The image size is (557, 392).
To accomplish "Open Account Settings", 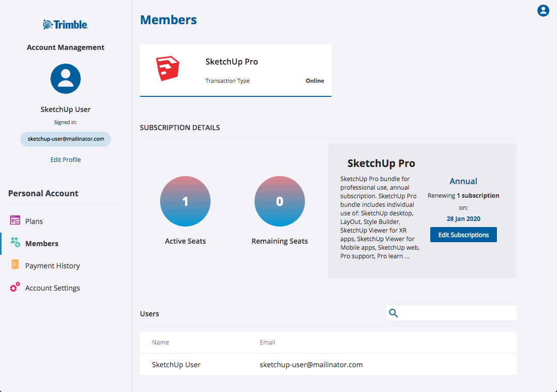I will [x=53, y=288].
